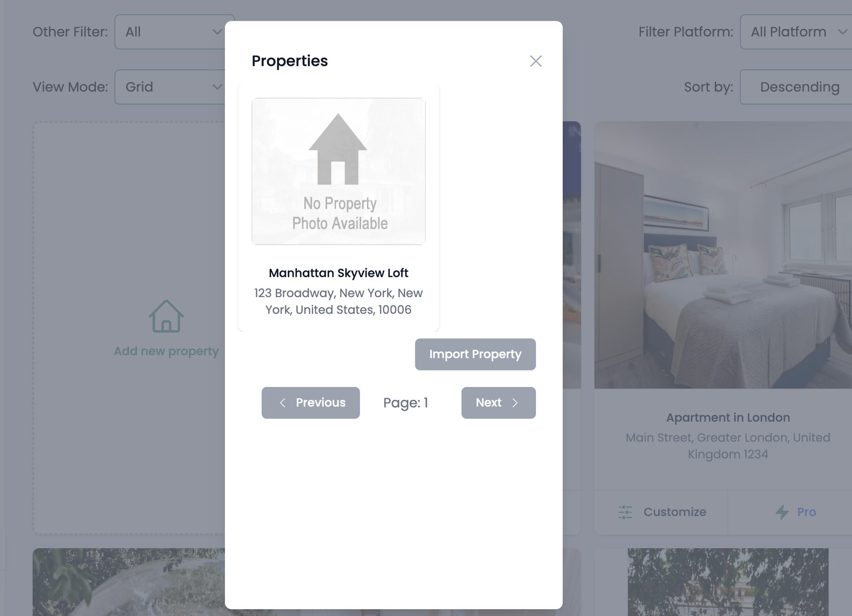Open the Other Filter dropdown
The width and height of the screenshot is (852, 616).
pyautogui.click(x=174, y=32)
